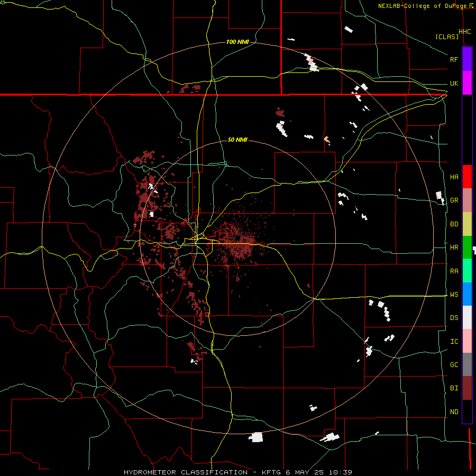
Task: Click the HA legend label
Action: pyautogui.click(x=454, y=177)
